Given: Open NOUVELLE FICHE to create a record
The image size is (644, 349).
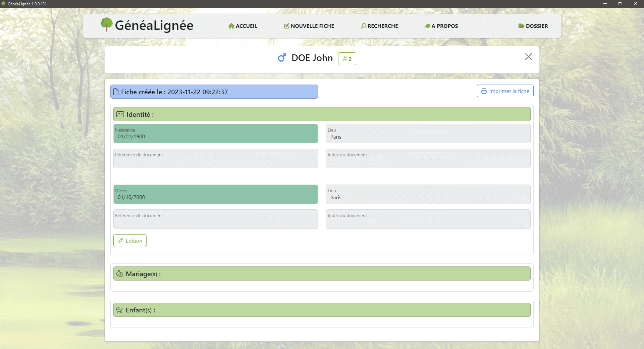Looking at the screenshot, I should pyautogui.click(x=309, y=26).
